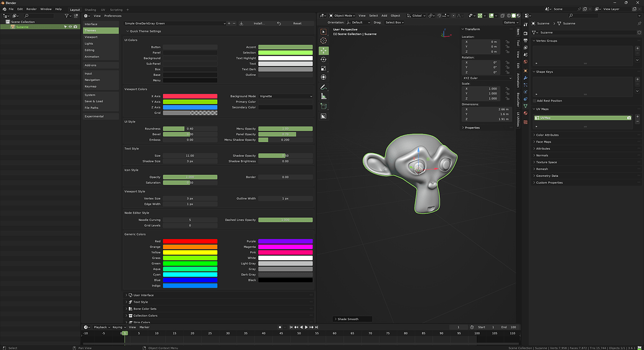Select the Rotate tool
Viewport: 644px width, 350px height.
pyautogui.click(x=324, y=59)
